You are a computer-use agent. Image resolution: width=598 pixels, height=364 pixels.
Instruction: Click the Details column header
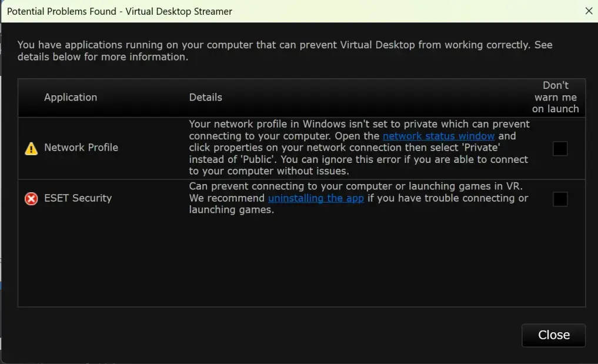tap(206, 97)
